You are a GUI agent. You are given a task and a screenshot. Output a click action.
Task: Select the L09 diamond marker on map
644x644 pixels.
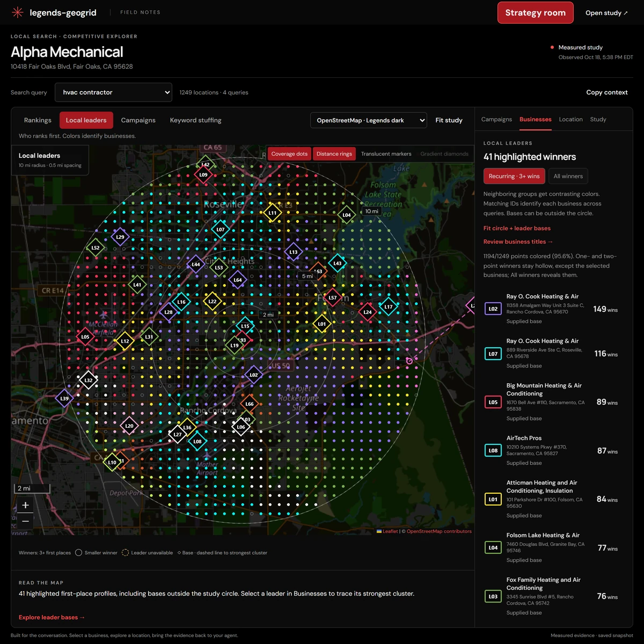pyautogui.click(x=203, y=175)
